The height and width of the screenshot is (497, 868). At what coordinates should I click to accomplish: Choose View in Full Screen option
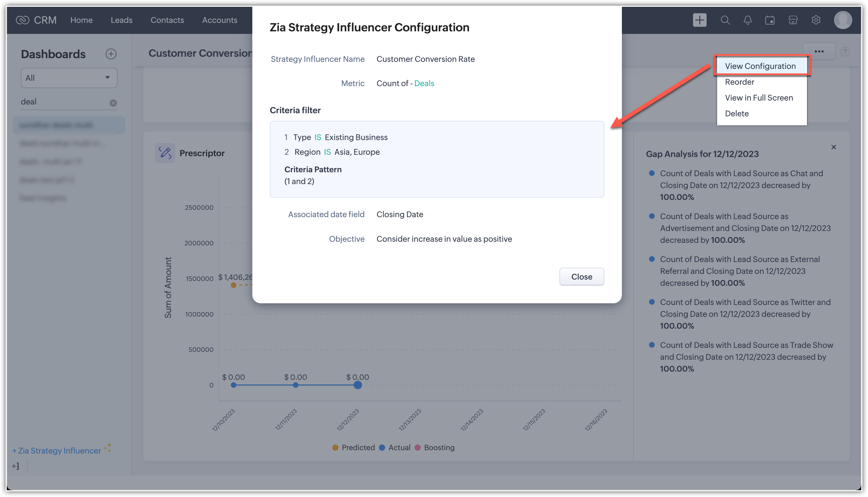click(759, 98)
